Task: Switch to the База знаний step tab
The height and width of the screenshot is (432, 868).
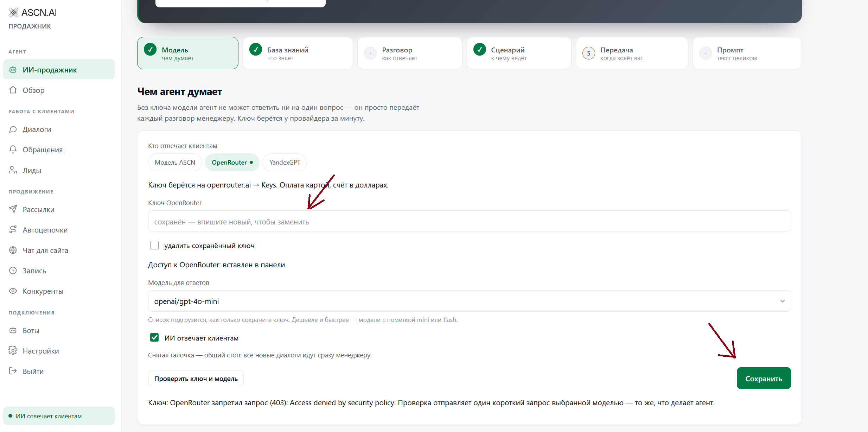Action: pos(298,53)
